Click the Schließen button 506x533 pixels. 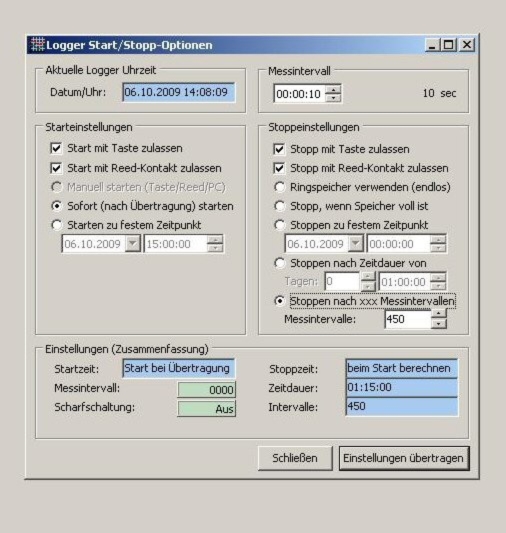point(295,458)
